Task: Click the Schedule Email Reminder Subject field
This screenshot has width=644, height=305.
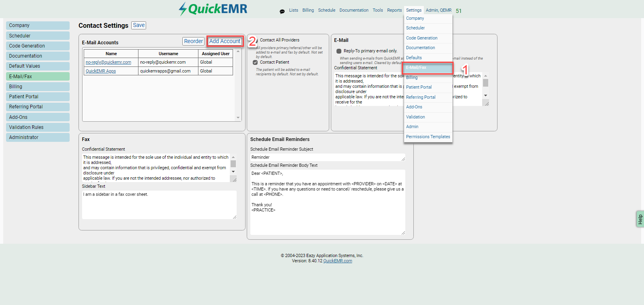Action: pyautogui.click(x=328, y=158)
